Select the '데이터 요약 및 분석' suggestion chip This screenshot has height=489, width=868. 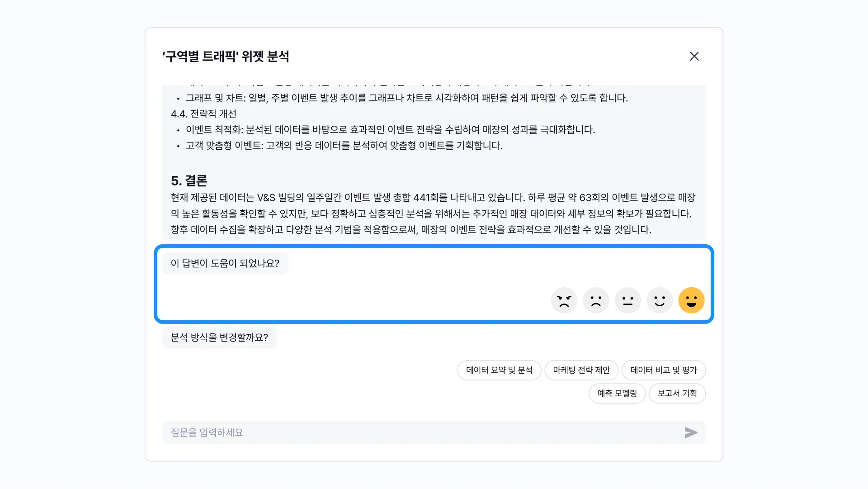pos(499,370)
